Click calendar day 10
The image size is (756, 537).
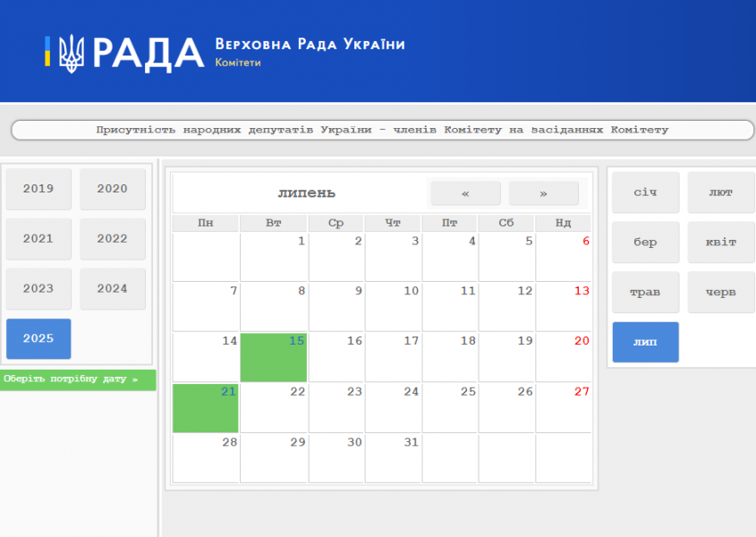(x=393, y=307)
